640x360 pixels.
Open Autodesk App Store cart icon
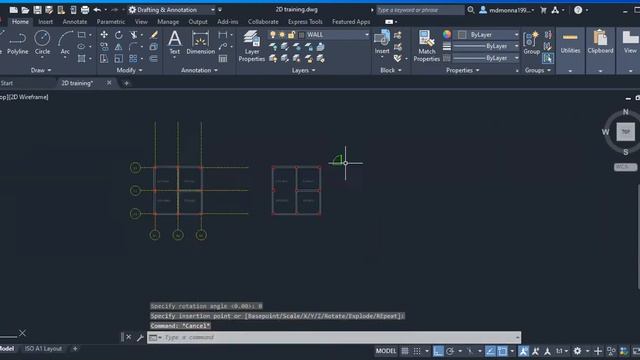click(543, 10)
